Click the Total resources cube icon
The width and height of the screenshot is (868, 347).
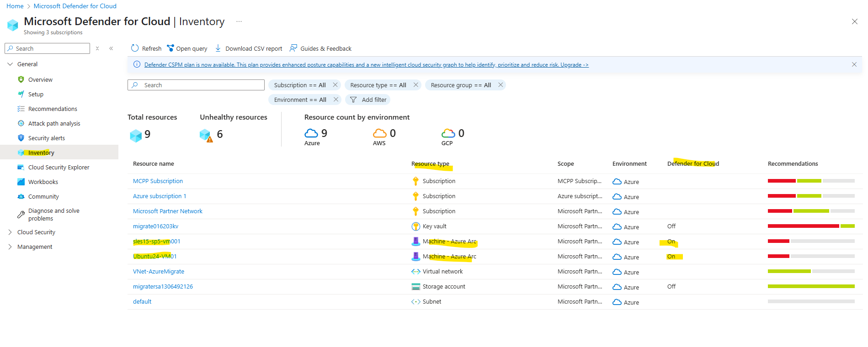pos(136,135)
